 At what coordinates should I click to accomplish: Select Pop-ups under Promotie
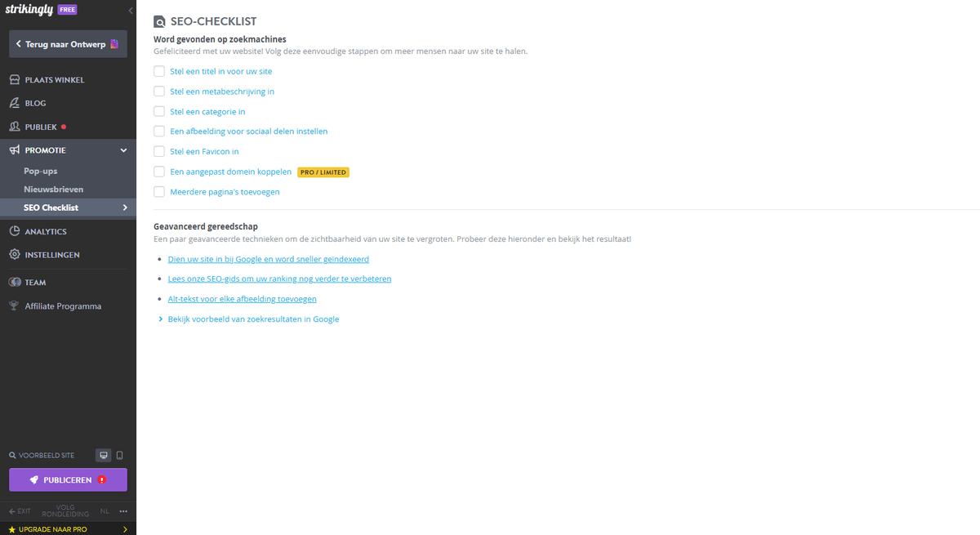(x=42, y=171)
